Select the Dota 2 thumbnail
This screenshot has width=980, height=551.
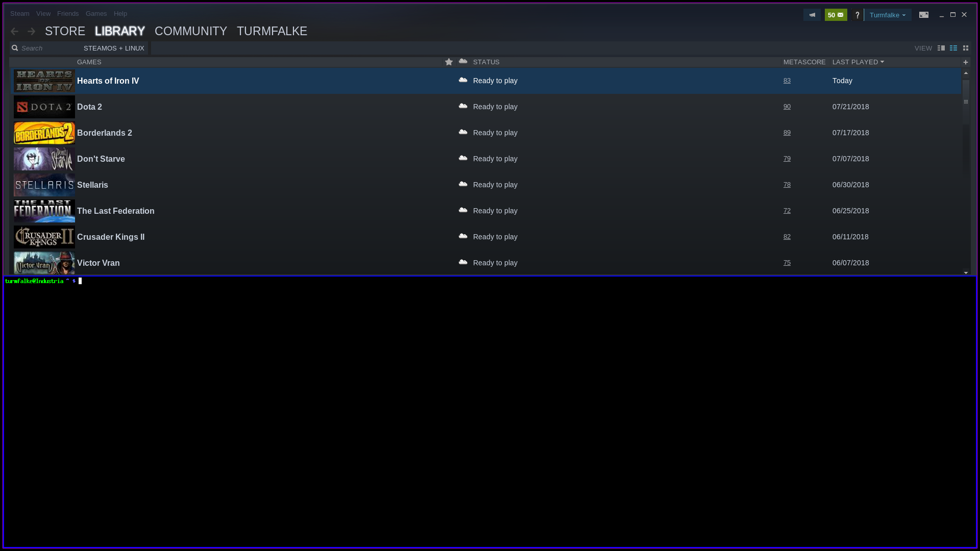coord(44,107)
